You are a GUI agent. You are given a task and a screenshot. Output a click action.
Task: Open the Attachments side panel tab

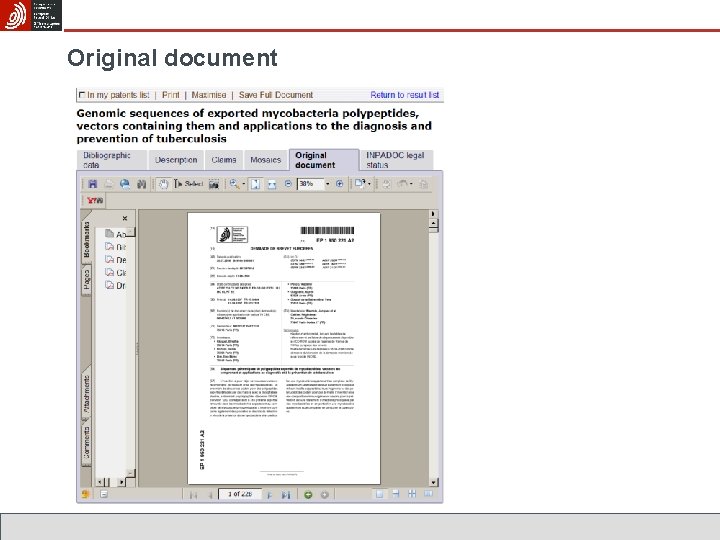click(86, 394)
